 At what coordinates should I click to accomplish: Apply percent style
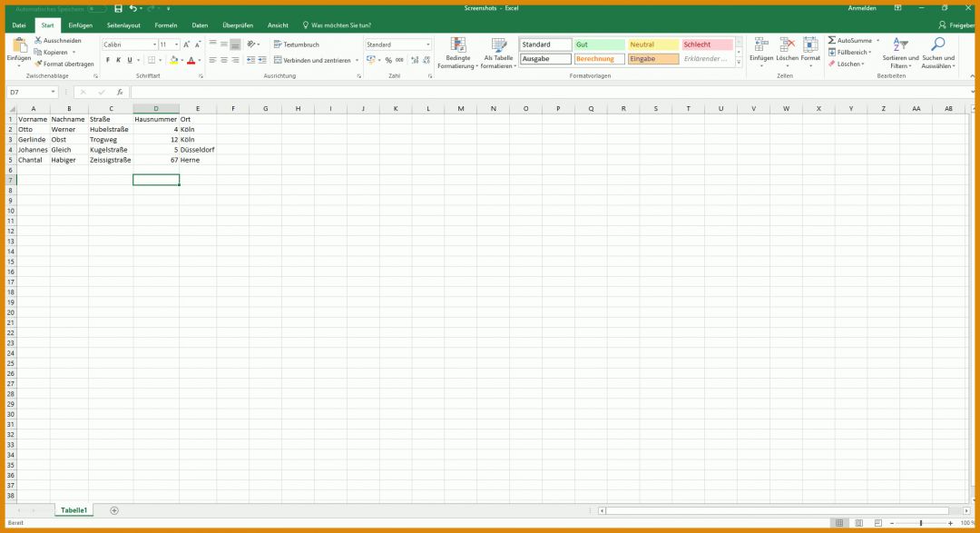[388, 60]
